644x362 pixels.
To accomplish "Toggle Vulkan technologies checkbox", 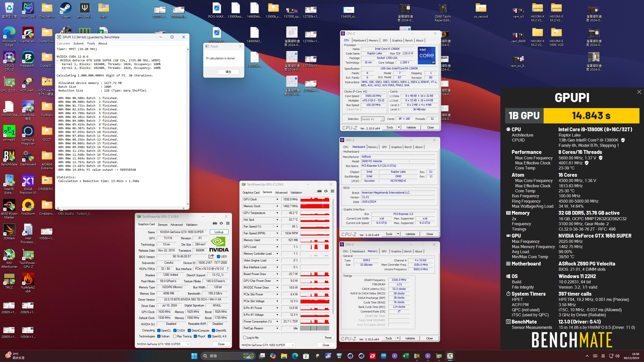I will [159, 336].
